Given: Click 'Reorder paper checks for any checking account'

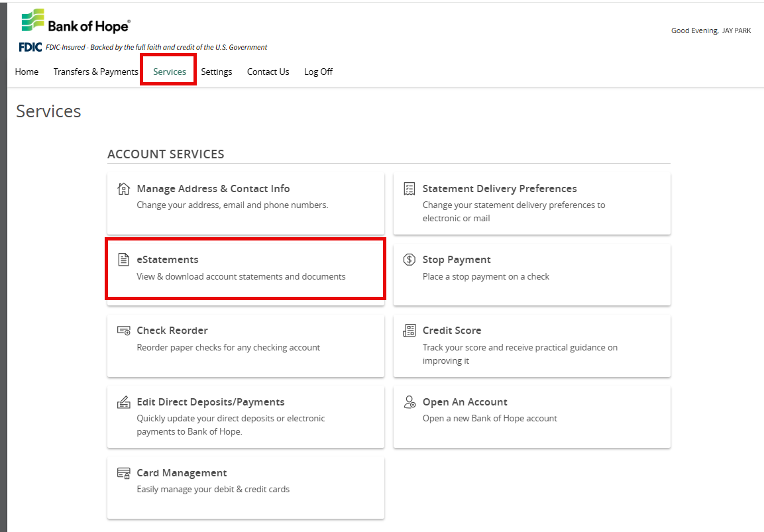Looking at the screenshot, I should pos(228,347).
